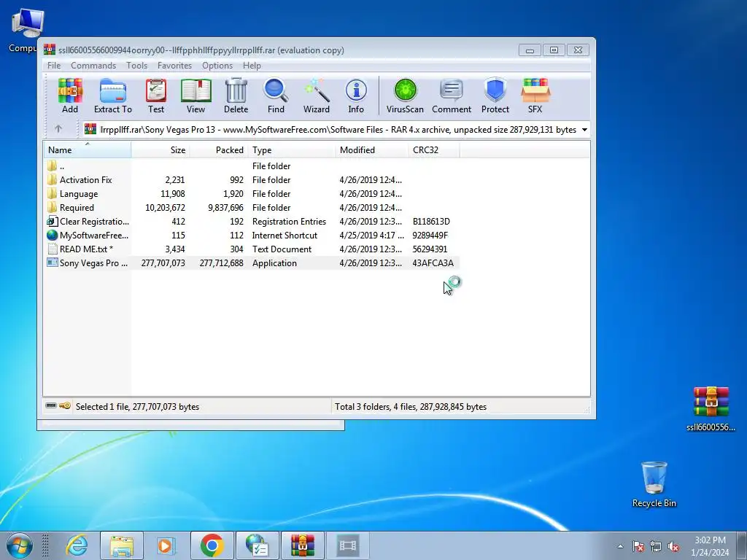Show archive Info
The width and height of the screenshot is (747, 560).
pyautogui.click(x=356, y=96)
